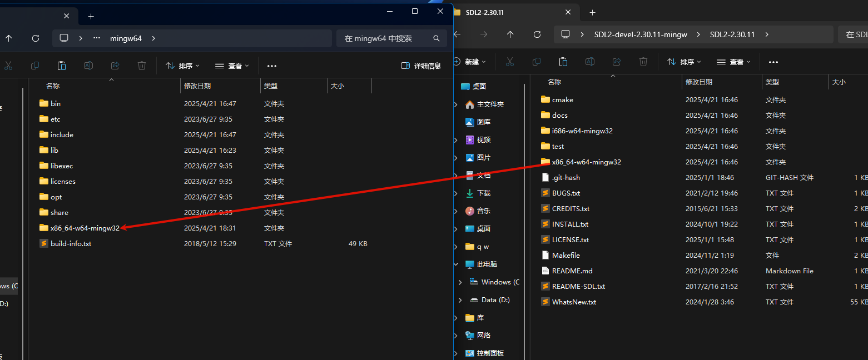Click the Delete trash icon in mingw64 window
The image size is (868, 360).
coord(142,66)
